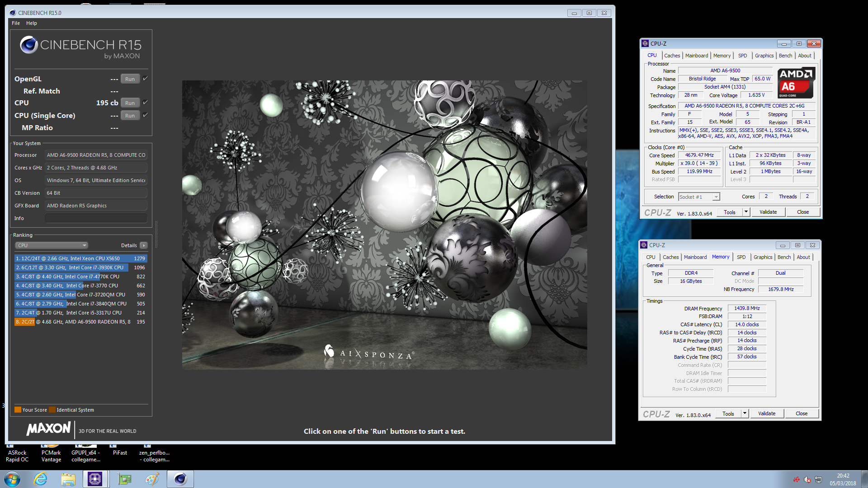Click upper CPU-Z window title icon
Screen dimensions: 868x488
645,43
